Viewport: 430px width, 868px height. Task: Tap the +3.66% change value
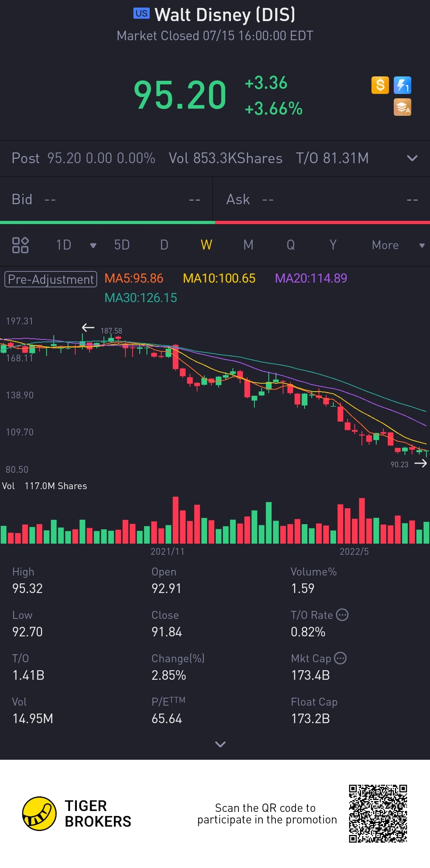coord(274,109)
